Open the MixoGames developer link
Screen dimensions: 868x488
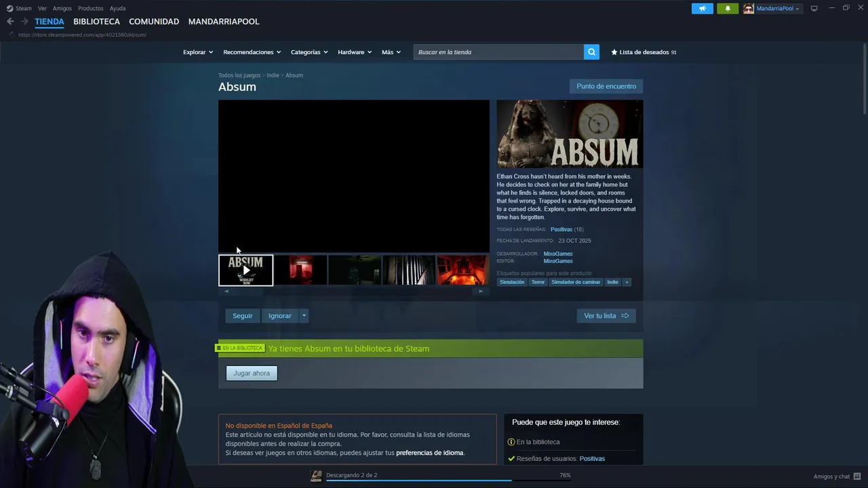click(558, 254)
